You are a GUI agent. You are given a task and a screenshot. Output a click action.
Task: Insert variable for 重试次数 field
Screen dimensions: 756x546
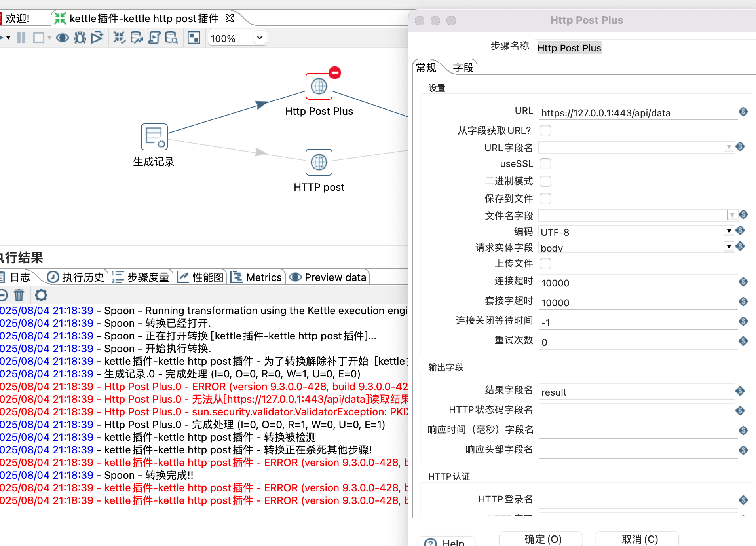743,341
